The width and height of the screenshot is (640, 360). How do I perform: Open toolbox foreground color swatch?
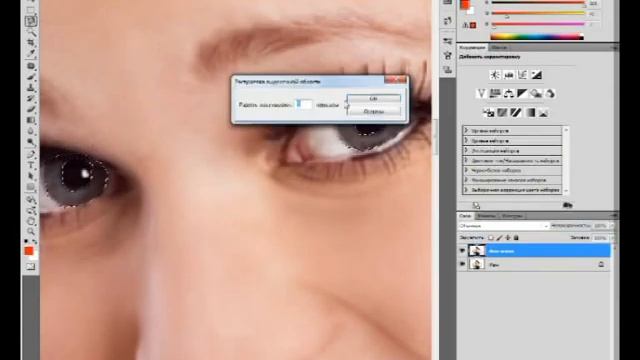29,251
